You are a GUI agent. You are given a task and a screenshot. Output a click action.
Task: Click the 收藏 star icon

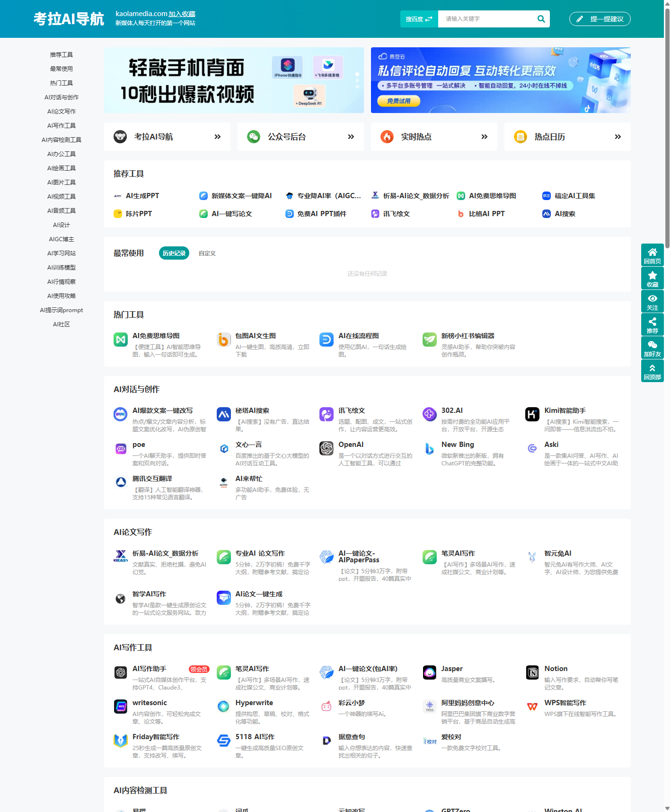coord(653,275)
